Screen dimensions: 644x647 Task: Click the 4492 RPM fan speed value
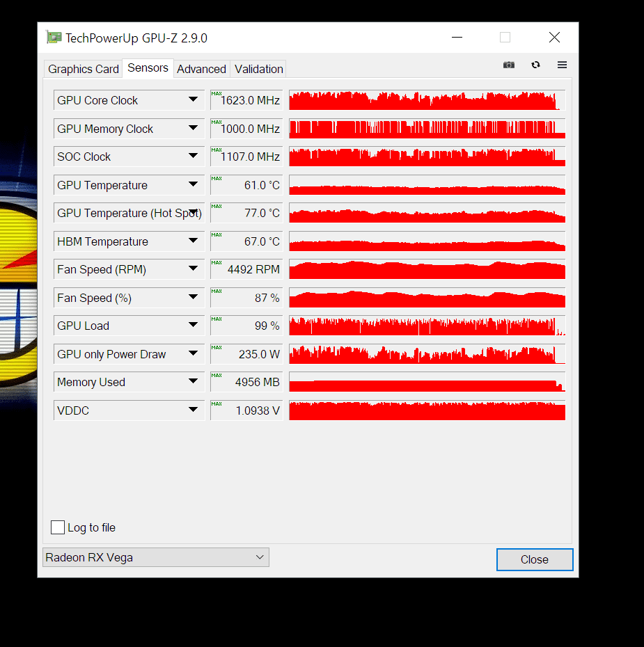246,269
